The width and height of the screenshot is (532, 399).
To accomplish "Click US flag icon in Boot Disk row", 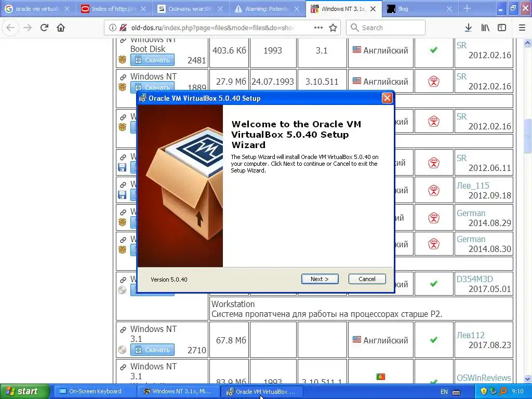I will 356,50.
